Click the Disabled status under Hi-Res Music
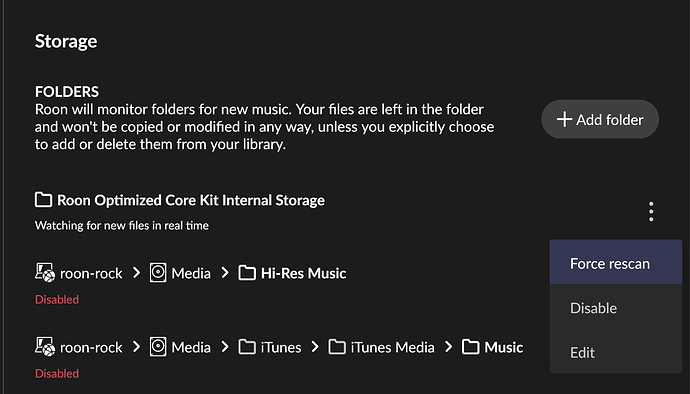 point(57,299)
